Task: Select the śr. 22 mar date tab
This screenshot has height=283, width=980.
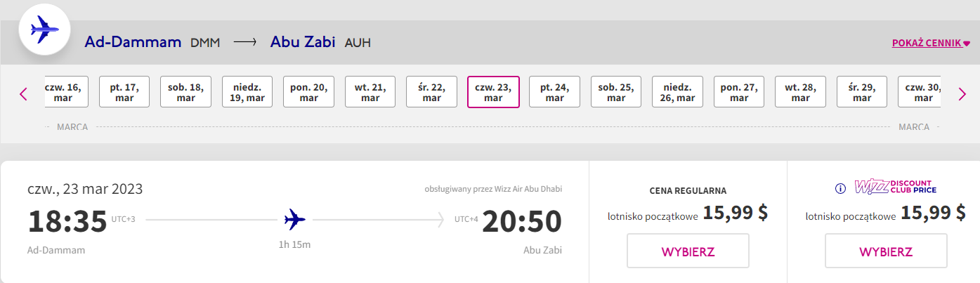Action: (x=431, y=92)
